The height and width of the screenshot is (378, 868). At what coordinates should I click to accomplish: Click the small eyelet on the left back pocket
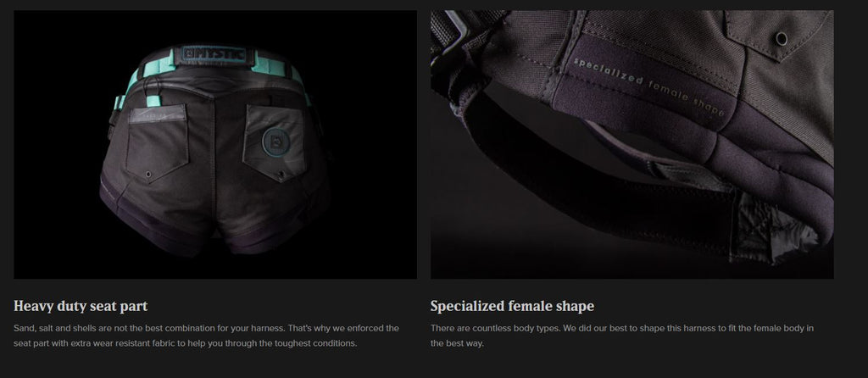coord(148,175)
